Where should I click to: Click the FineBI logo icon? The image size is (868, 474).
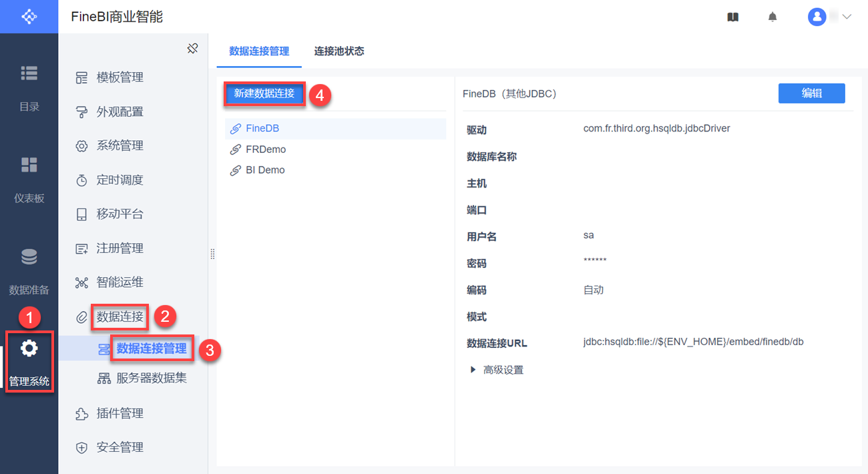(29, 17)
